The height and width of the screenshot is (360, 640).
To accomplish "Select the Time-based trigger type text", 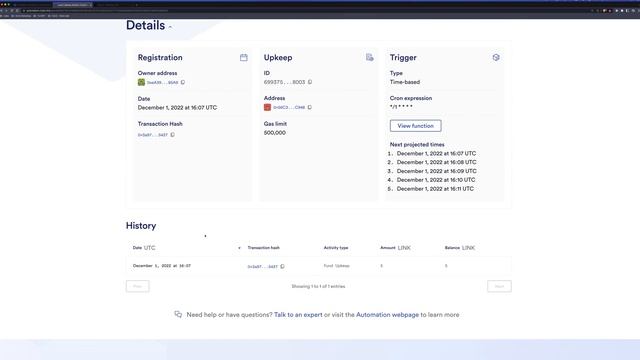I will click(404, 82).
